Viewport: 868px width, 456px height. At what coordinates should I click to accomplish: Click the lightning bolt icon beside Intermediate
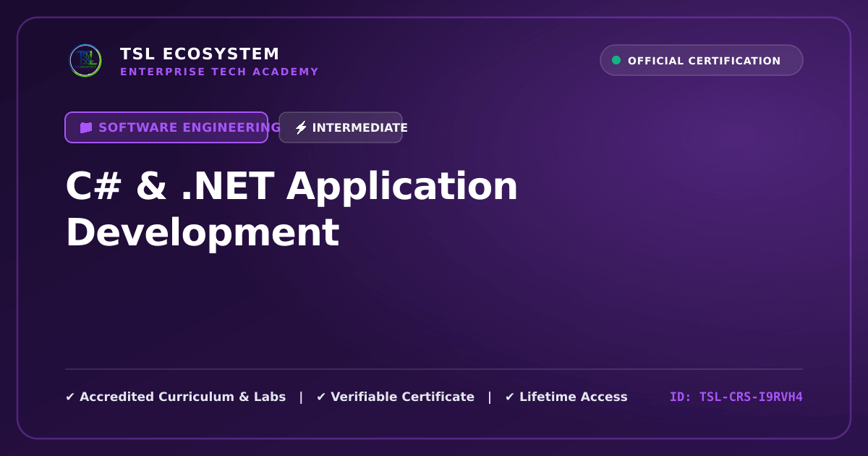click(301, 127)
